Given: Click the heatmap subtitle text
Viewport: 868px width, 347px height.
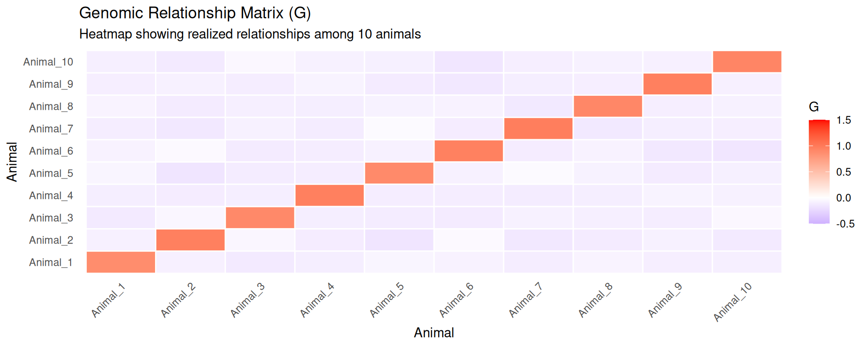Looking at the screenshot, I should (x=250, y=34).
